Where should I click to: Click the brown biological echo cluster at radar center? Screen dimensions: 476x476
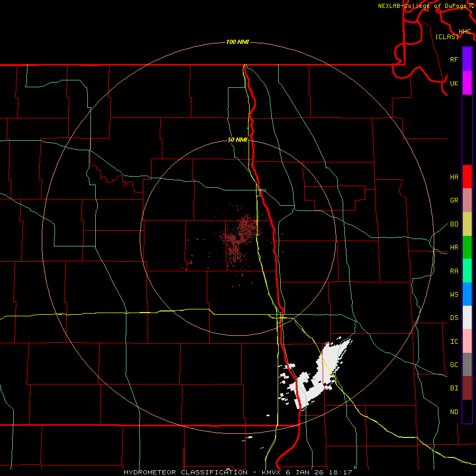240,239
